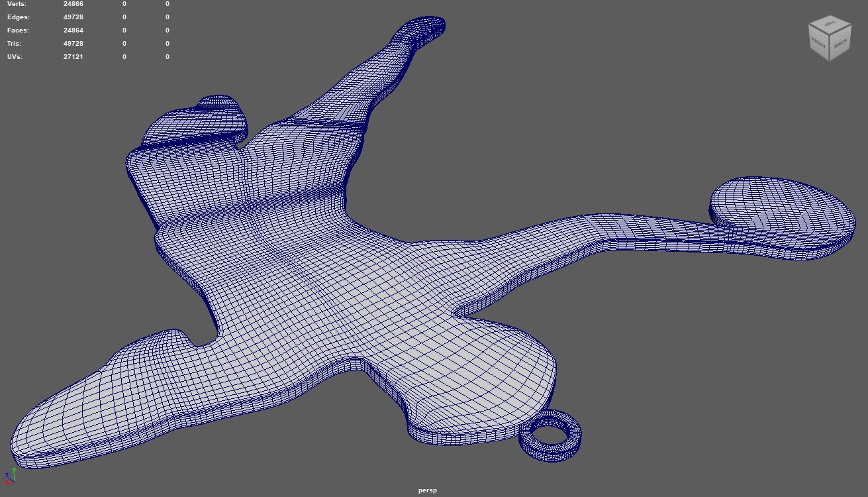Viewport: 868px width, 497px height.
Task: Click the vertex count value 24866
Action: pos(73,4)
